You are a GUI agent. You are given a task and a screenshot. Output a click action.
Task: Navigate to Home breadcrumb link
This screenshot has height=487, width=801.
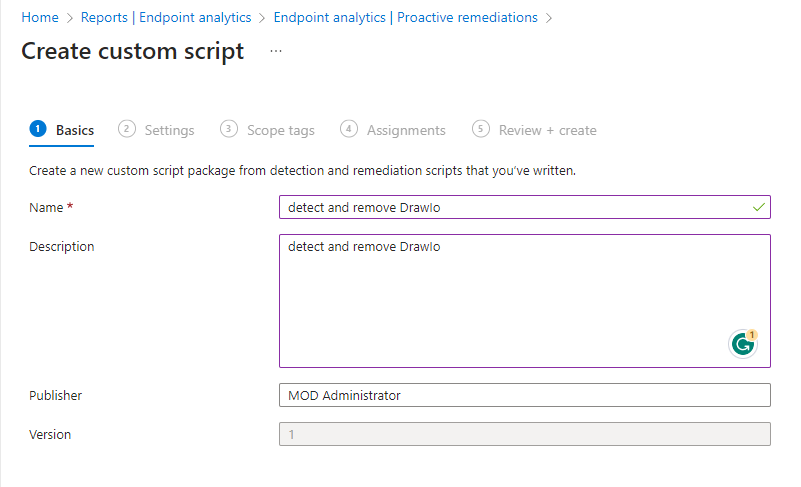[x=40, y=17]
